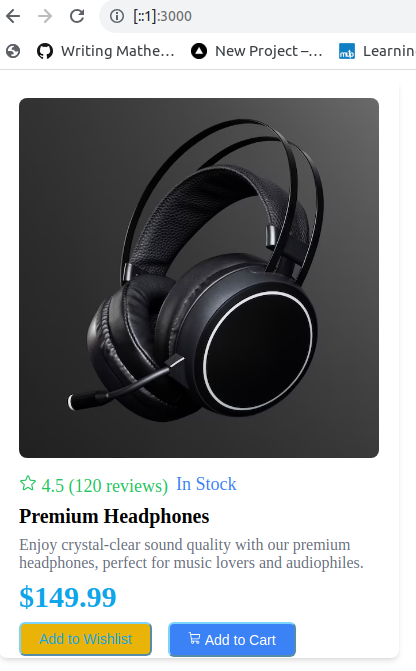Click the cart icon inside Add to Cart
This screenshot has width=416, height=671.
click(x=194, y=638)
